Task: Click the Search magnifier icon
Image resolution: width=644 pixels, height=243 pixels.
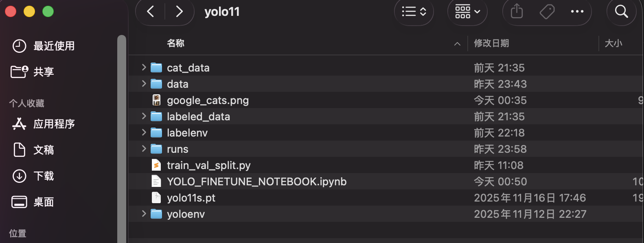Action: [621, 11]
